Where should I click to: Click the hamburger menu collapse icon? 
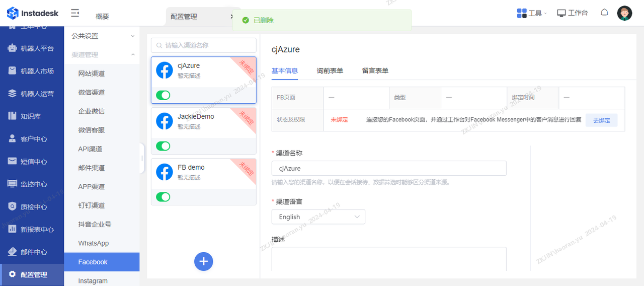[x=75, y=13]
